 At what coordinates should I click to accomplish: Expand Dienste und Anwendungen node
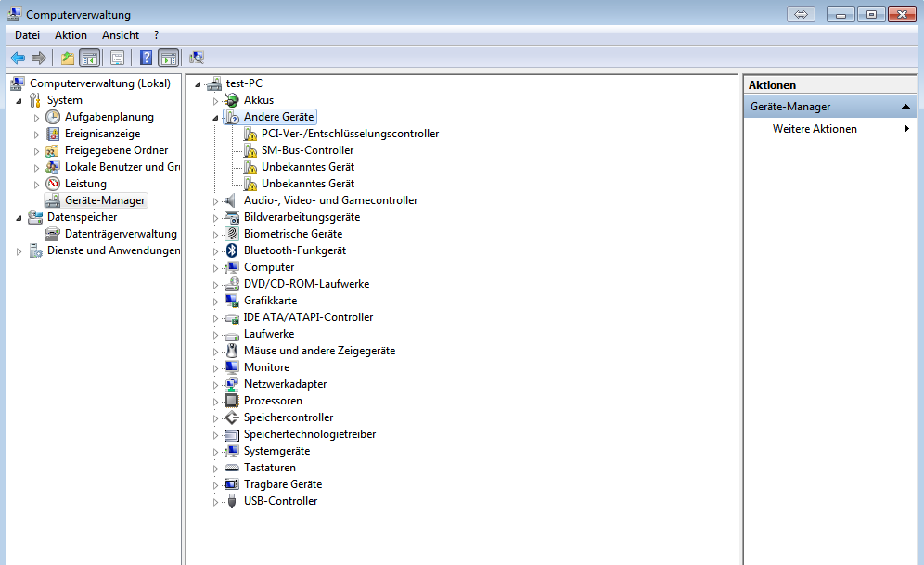(x=19, y=251)
